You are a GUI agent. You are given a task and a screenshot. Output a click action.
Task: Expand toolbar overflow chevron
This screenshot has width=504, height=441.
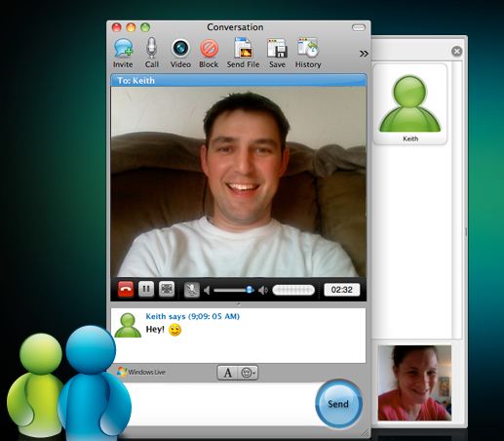[364, 54]
